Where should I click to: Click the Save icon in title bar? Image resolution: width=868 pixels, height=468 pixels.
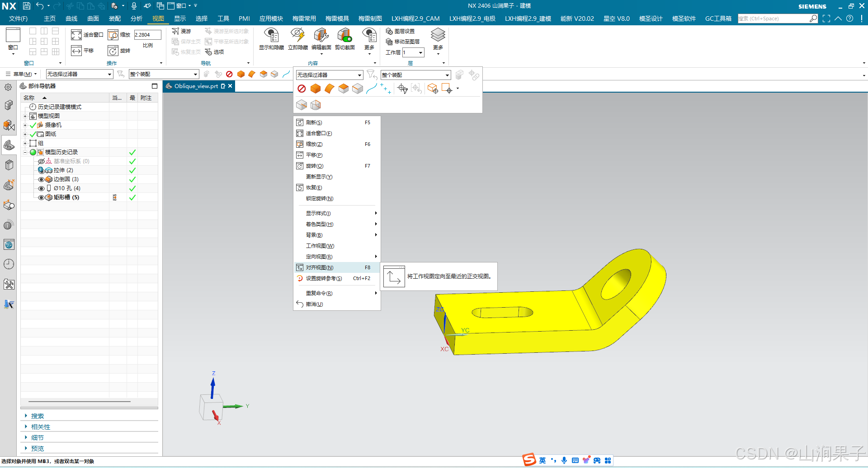(x=27, y=6)
